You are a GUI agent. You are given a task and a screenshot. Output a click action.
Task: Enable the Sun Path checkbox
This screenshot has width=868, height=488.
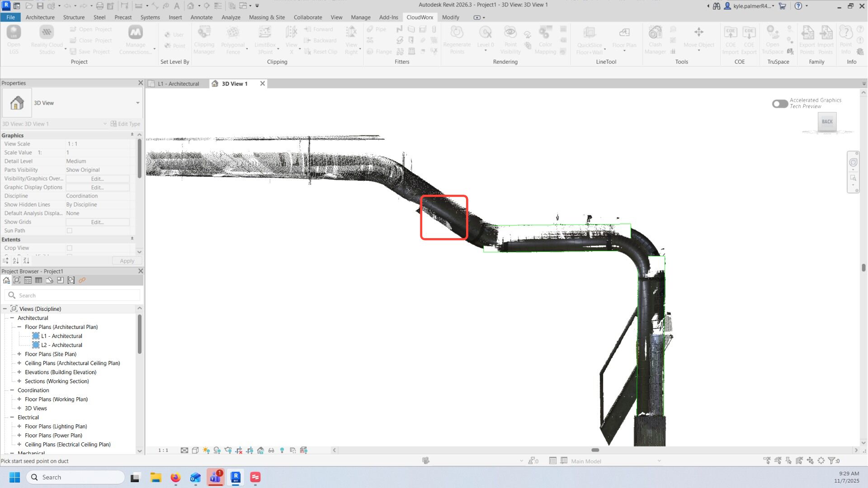click(70, 231)
